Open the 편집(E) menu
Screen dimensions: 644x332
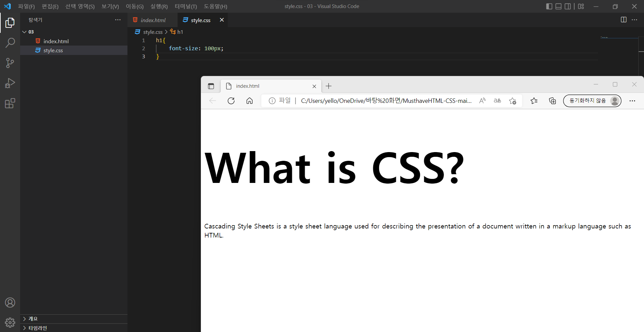pyautogui.click(x=50, y=6)
